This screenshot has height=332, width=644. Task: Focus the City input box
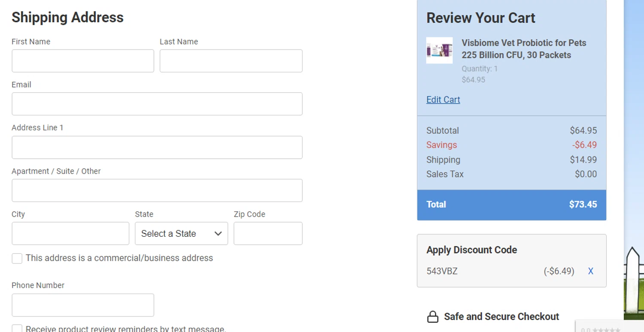(70, 233)
